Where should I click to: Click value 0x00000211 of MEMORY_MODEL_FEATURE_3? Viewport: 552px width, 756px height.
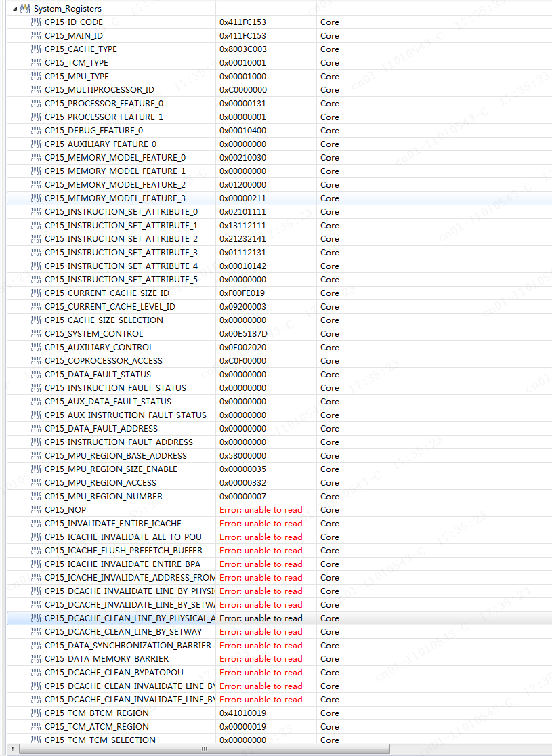242,198
